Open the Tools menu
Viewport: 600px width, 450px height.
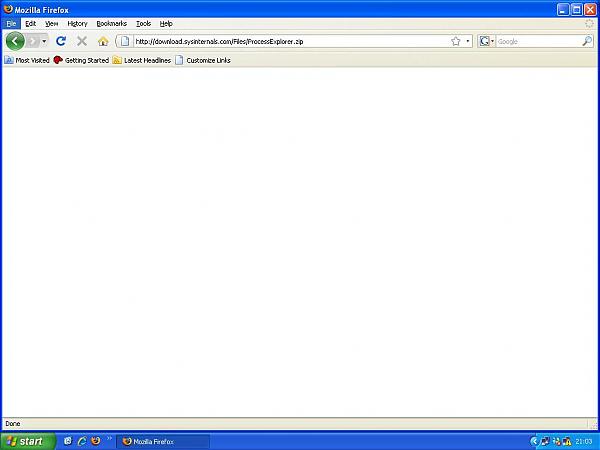tap(143, 24)
